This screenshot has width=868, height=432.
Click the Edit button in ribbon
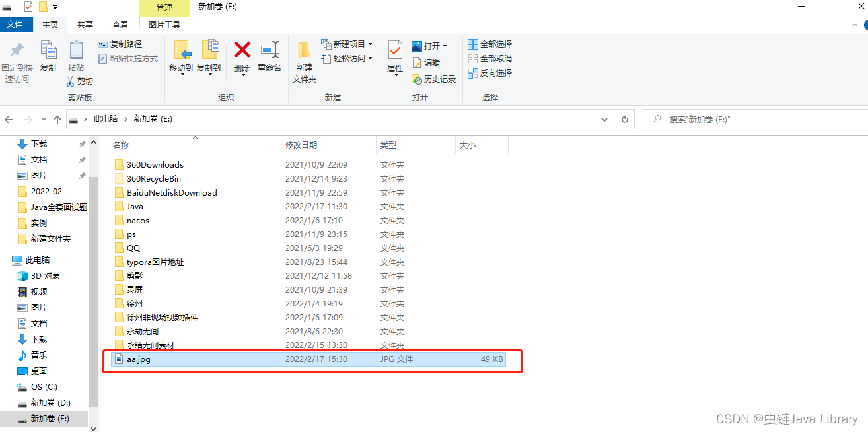(x=426, y=63)
